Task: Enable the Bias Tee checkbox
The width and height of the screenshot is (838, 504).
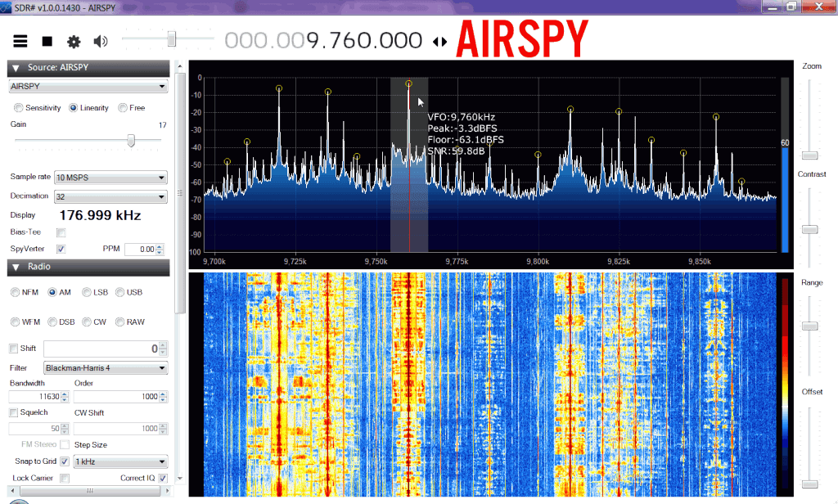Action: point(61,232)
